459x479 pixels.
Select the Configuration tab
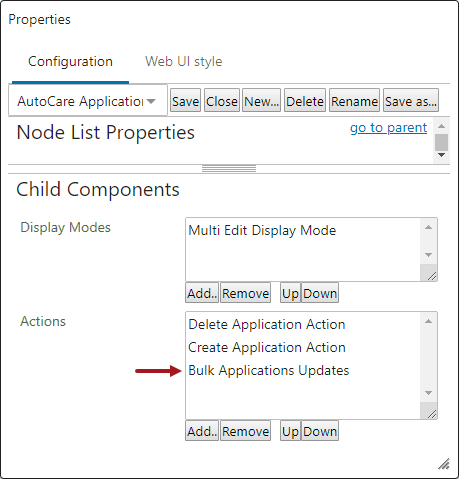click(70, 62)
